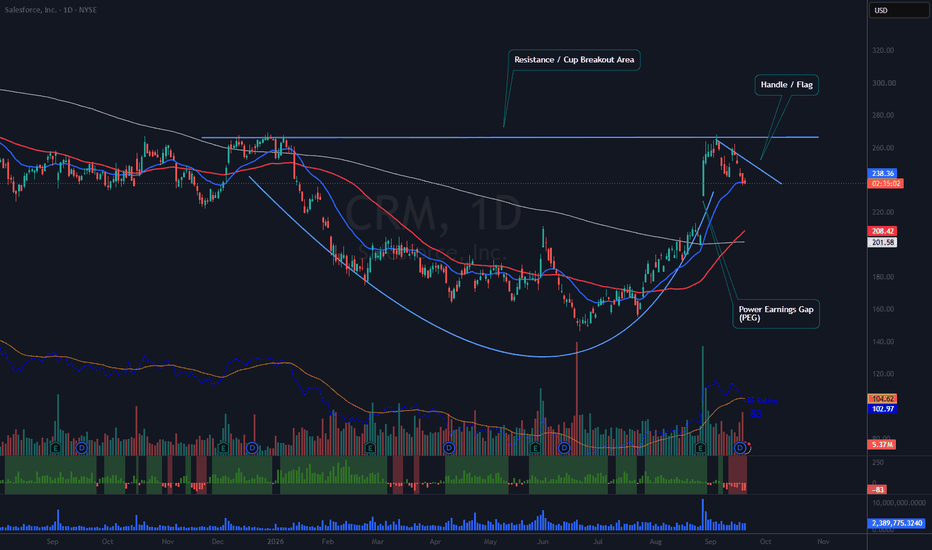Viewport: 932px width, 550px height.
Task: Click the April dividend D marker
Action: 449,448
